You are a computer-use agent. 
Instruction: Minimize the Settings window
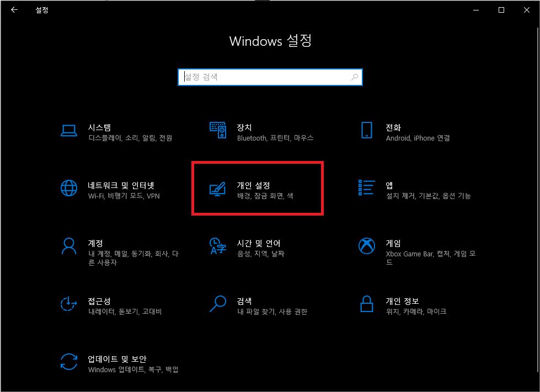tap(476, 10)
